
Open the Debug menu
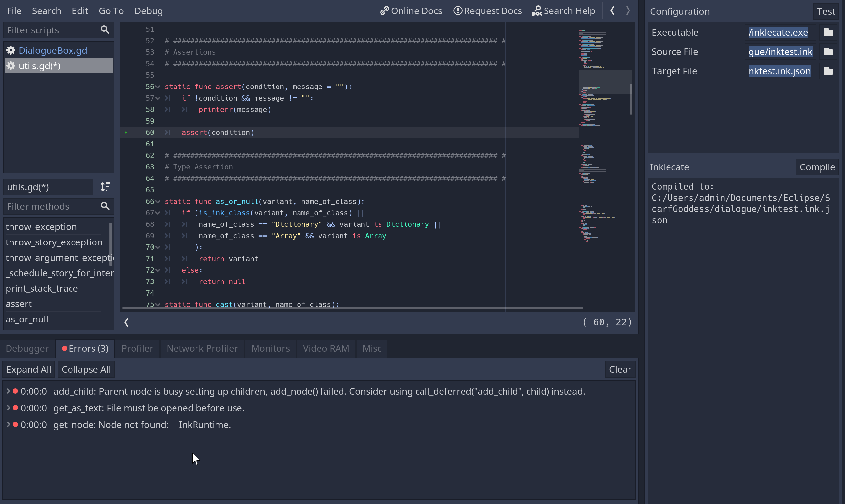click(149, 11)
